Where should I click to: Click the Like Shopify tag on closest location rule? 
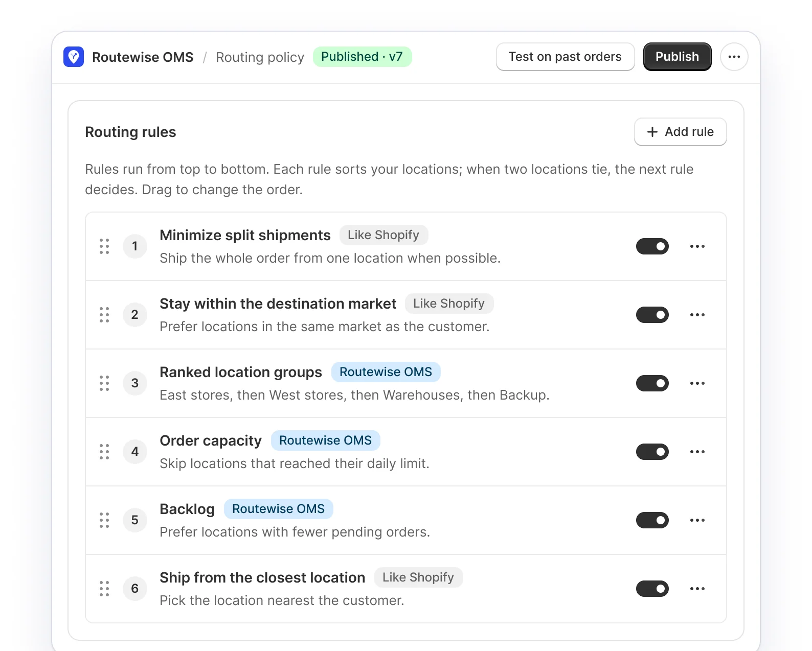[418, 577]
